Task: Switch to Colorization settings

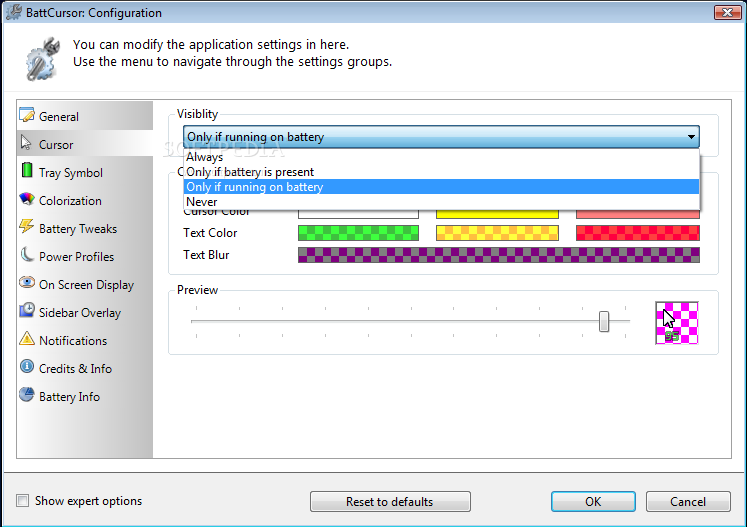Action: (x=86, y=201)
